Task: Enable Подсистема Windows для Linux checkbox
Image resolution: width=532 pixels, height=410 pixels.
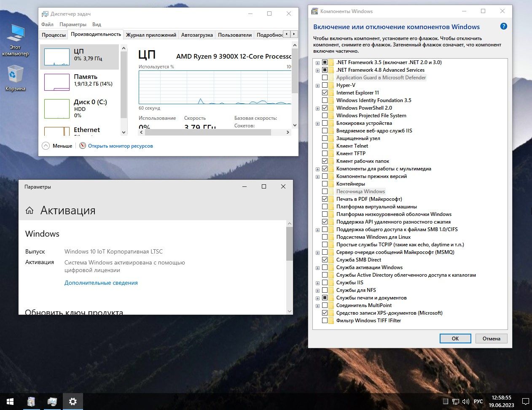Action: (x=325, y=237)
